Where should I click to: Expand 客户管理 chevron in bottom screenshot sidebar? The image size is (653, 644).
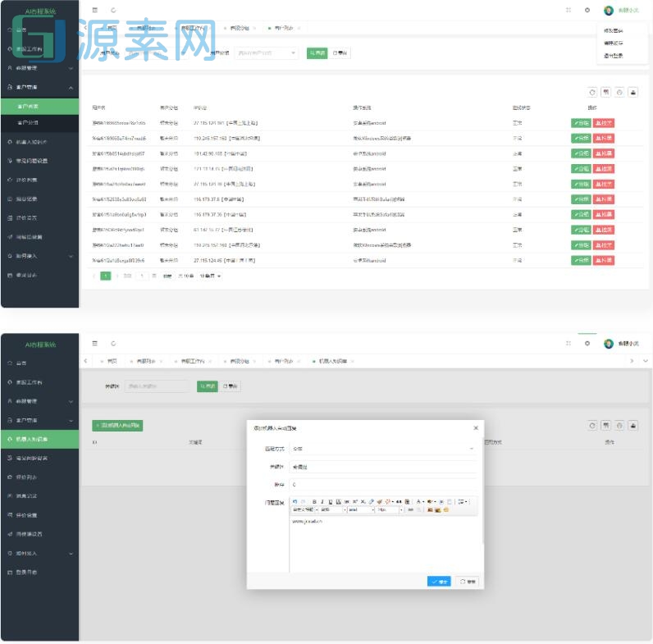point(71,421)
